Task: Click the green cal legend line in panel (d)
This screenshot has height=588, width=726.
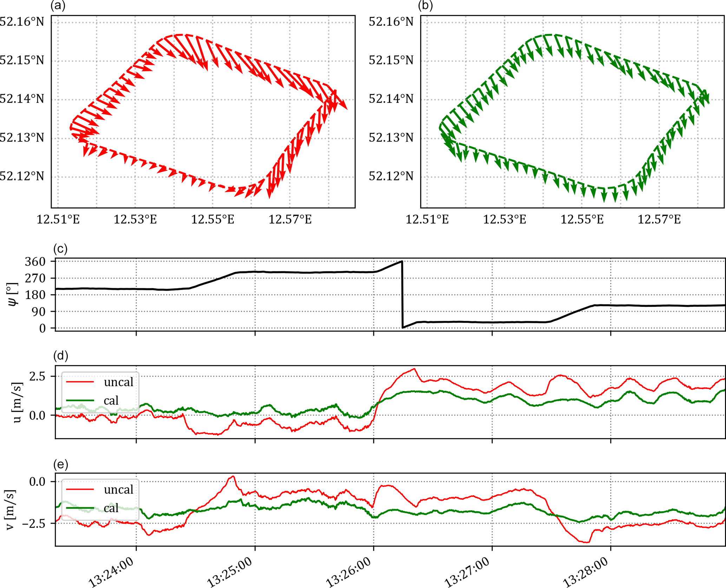Action: point(80,400)
